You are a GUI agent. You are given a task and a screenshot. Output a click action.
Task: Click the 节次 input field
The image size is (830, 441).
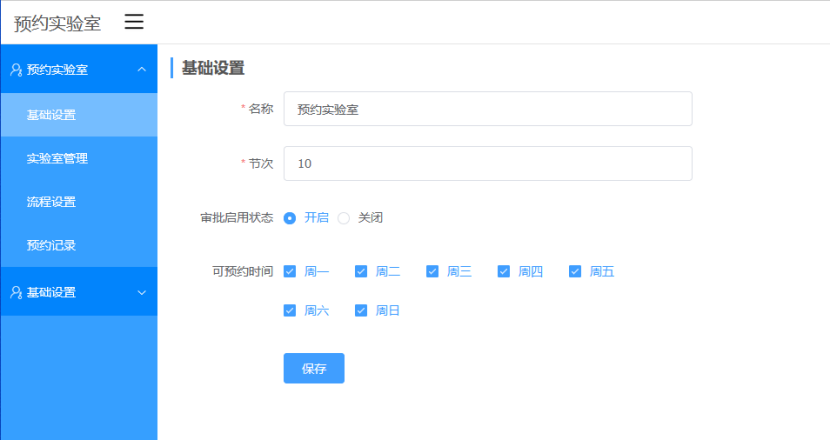click(x=488, y=164)
